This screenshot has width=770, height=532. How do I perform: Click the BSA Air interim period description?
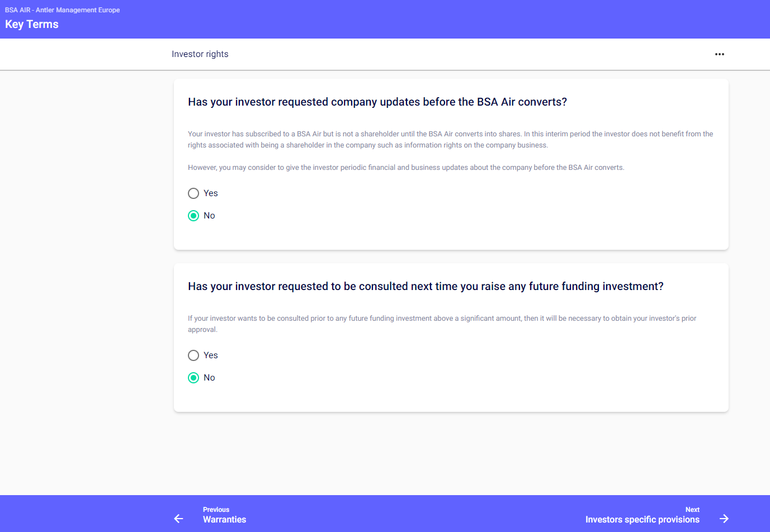pyautogui.click(x=450, y=139)
